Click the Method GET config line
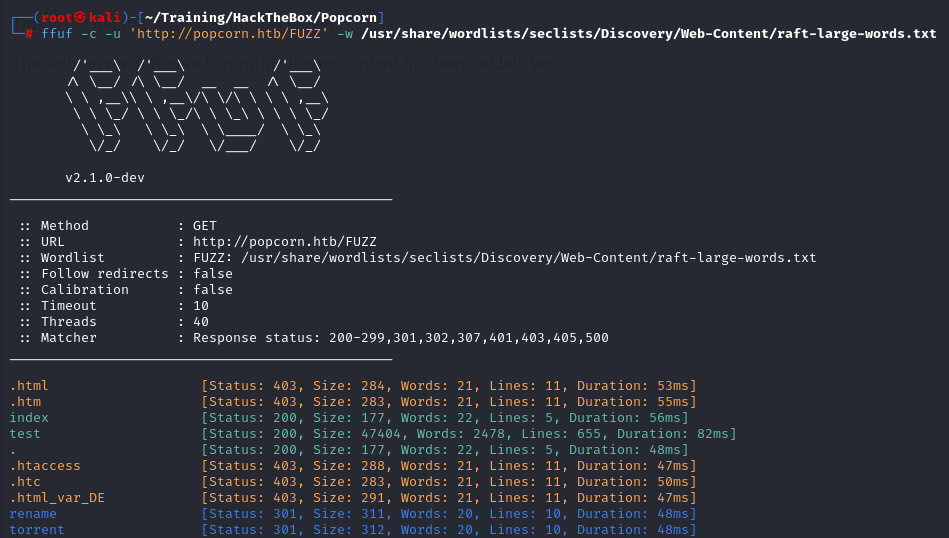This screenshot has height=538, width=949. click(x=118, y=226)
